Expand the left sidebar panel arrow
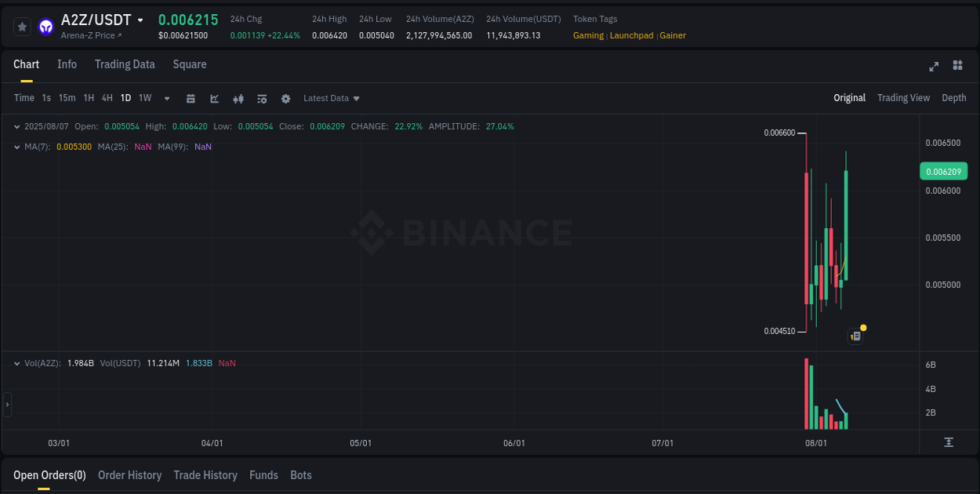 pos(6,405)
